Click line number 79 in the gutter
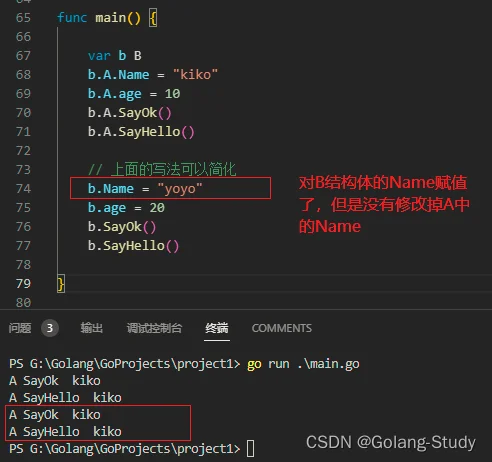 [23, 283]
